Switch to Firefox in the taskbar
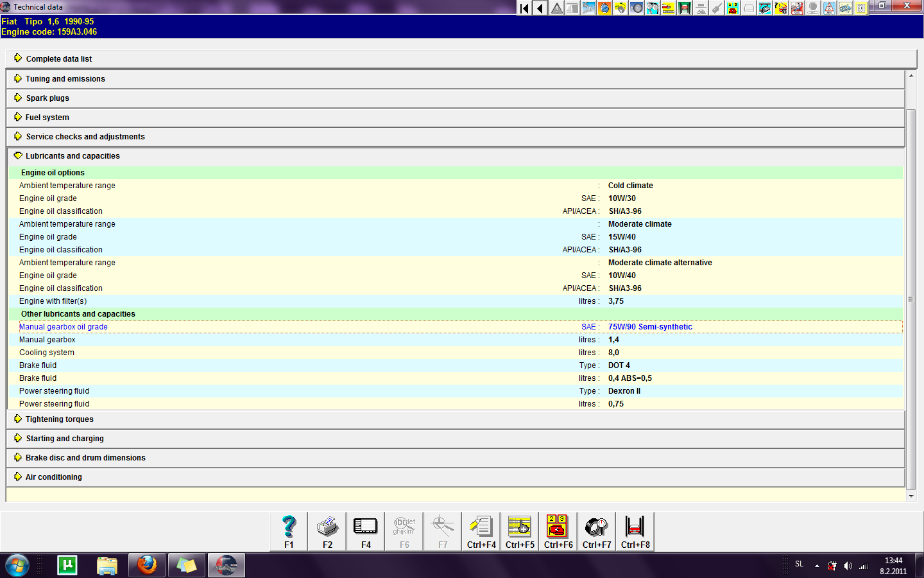924x578 pixels. 147,565
